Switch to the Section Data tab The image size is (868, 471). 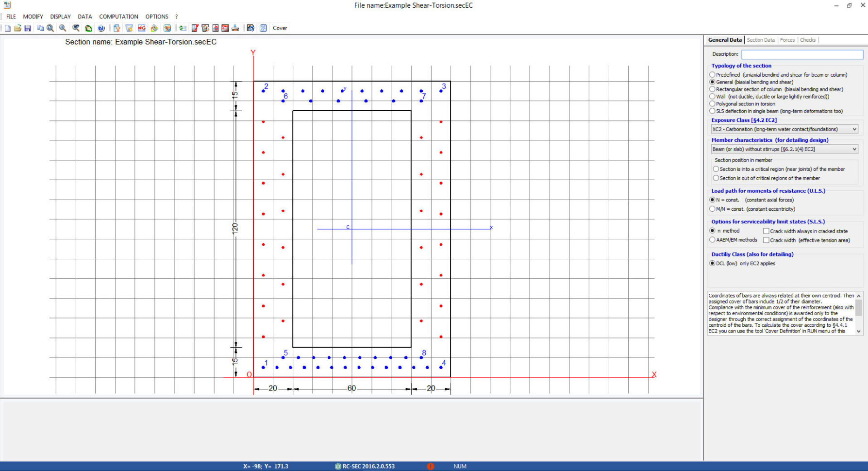pos(761,40)
